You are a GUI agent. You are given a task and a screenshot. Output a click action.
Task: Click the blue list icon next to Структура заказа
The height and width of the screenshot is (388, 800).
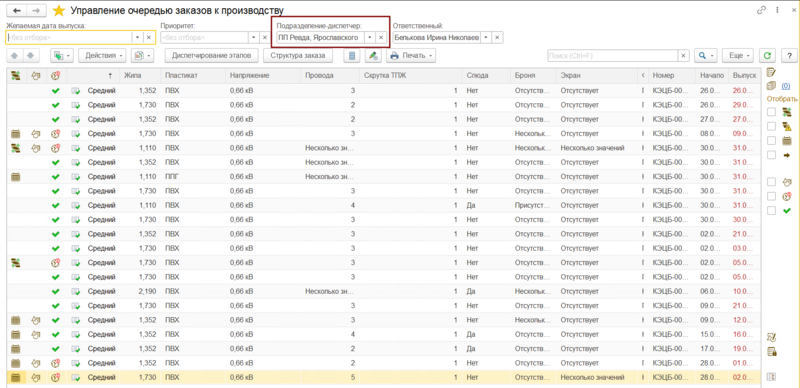[x=351, y=56]
